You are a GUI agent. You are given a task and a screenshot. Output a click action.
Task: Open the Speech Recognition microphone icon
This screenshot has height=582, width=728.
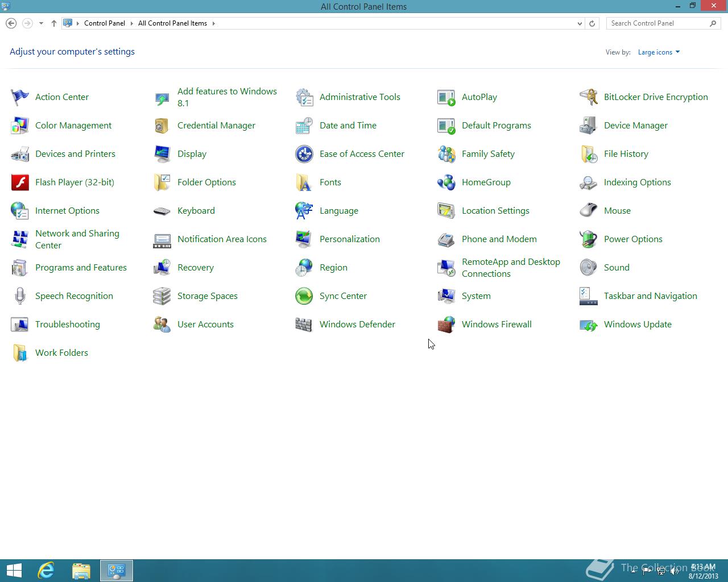20,296
